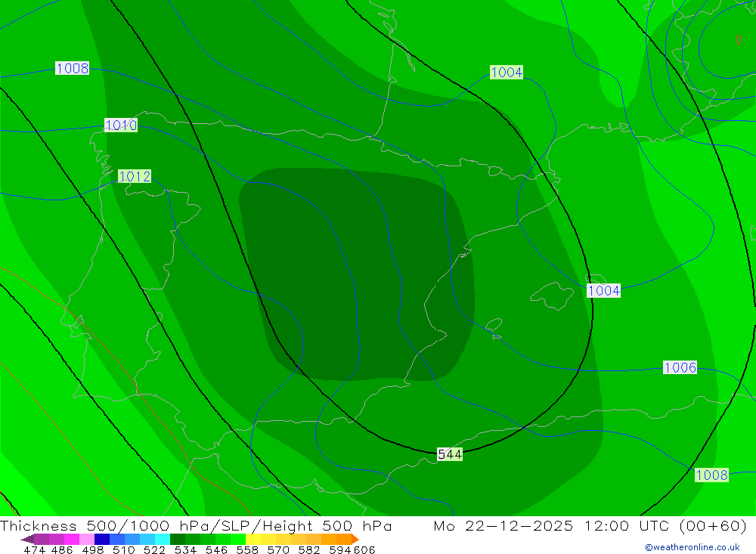
Task: Click the 1008 isobar label at lower right
Action: (711, 475)
